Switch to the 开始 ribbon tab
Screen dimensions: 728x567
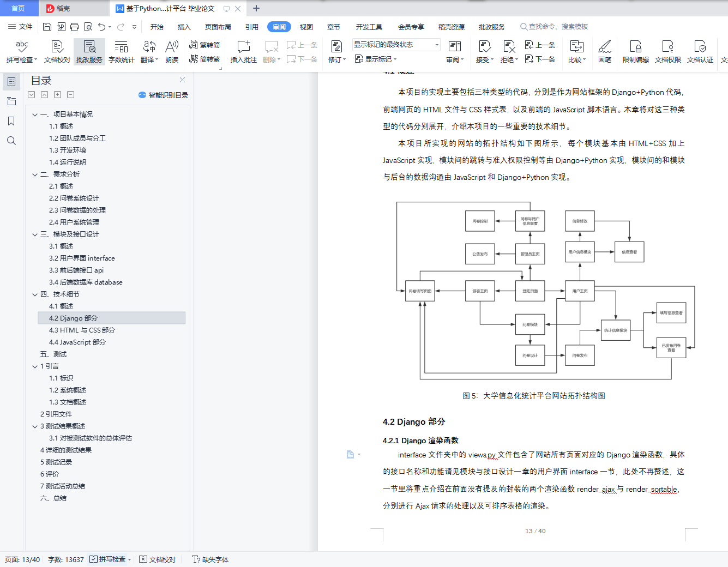tap(157, 27)
